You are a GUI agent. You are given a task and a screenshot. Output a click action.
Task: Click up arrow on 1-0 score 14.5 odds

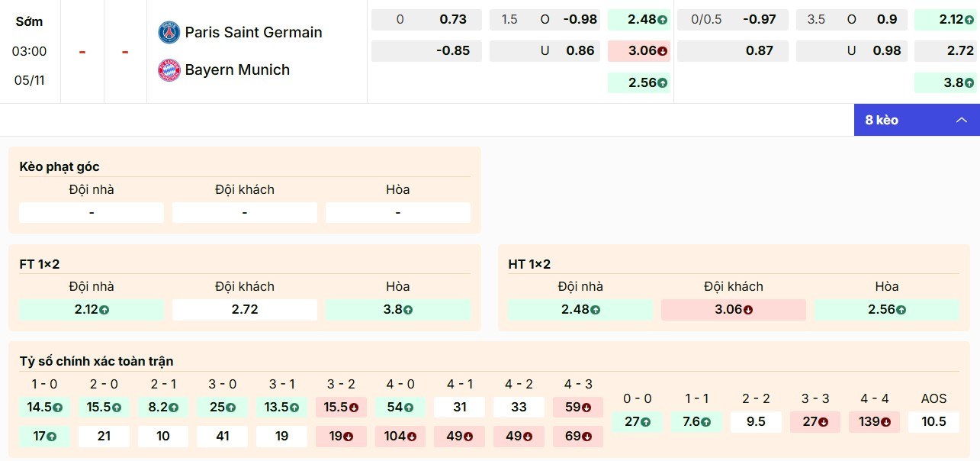coord(57,408)
